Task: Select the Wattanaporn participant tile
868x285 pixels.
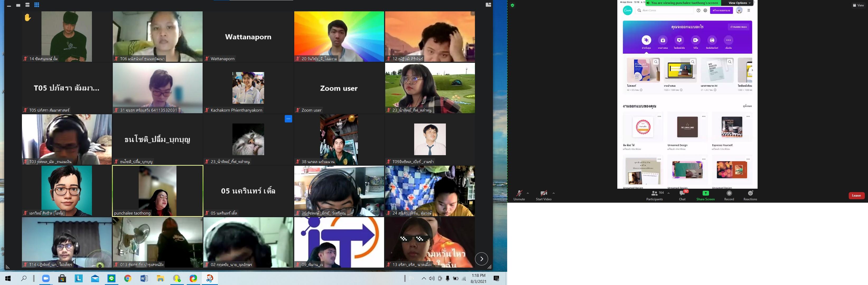Action: point(248,37)
